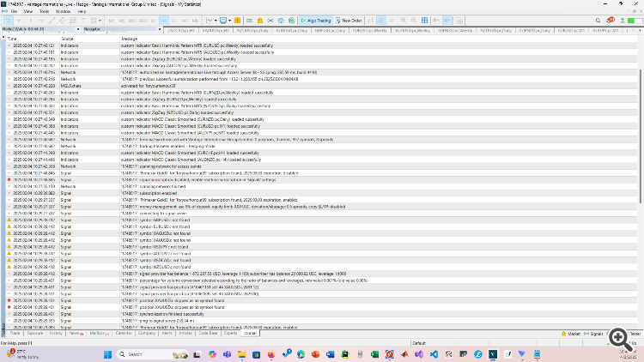Open Windows Start menu

(107, 354)
